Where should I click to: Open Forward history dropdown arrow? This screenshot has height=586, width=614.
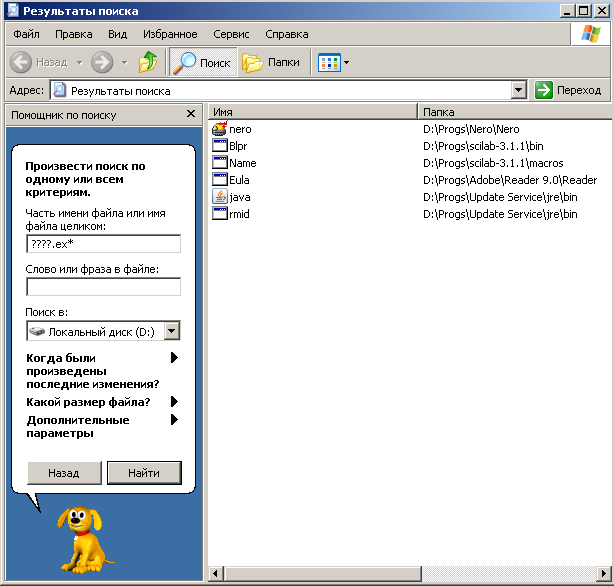click(x=125, y=62)
